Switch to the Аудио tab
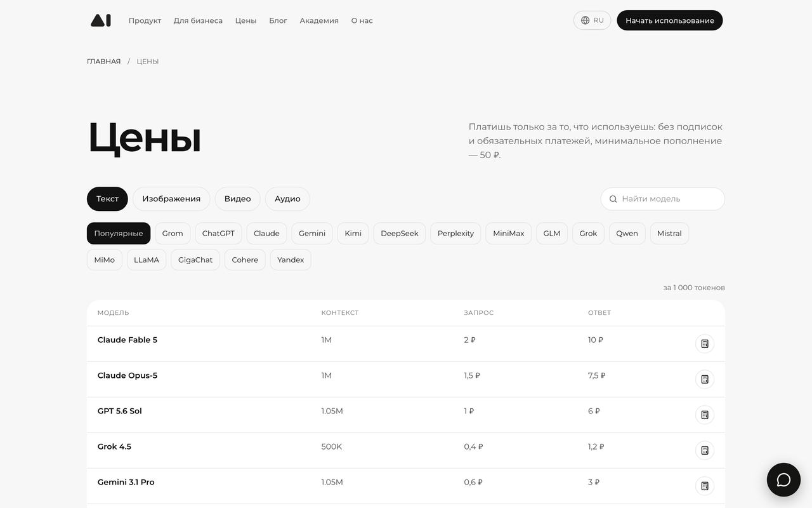 point(287,199)
